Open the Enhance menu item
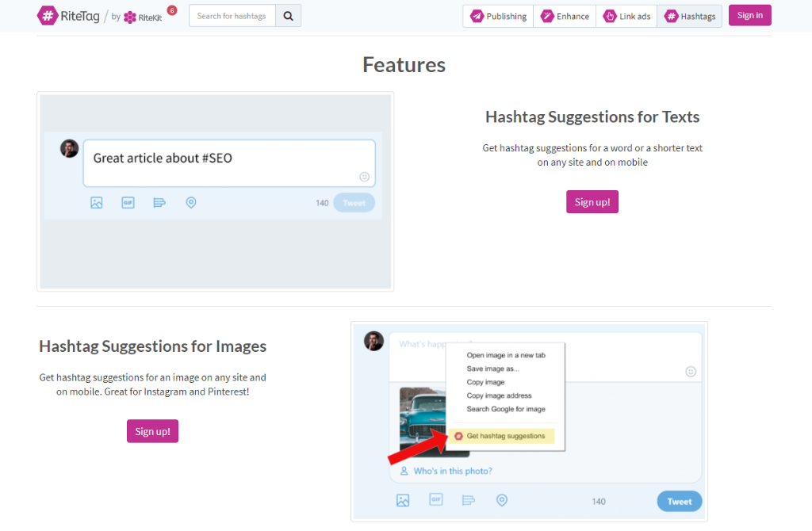The image size is (812, 531). 565,16
